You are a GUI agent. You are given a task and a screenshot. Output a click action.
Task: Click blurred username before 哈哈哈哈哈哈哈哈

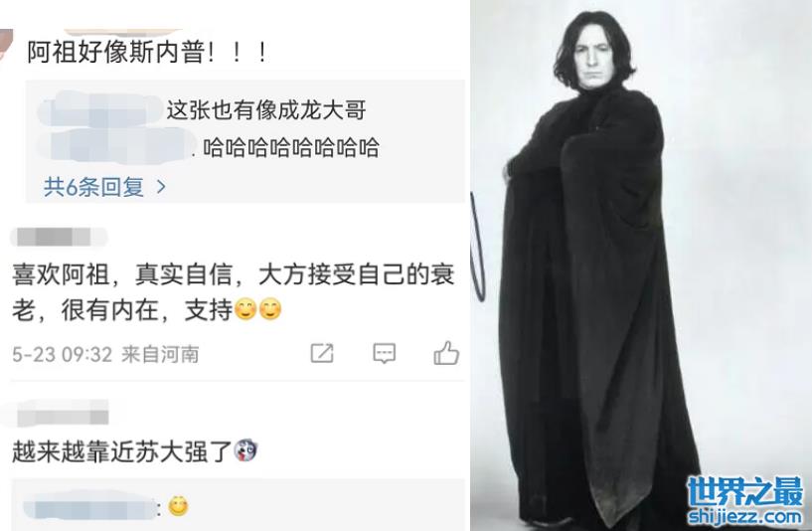click(x=120, y=146)
